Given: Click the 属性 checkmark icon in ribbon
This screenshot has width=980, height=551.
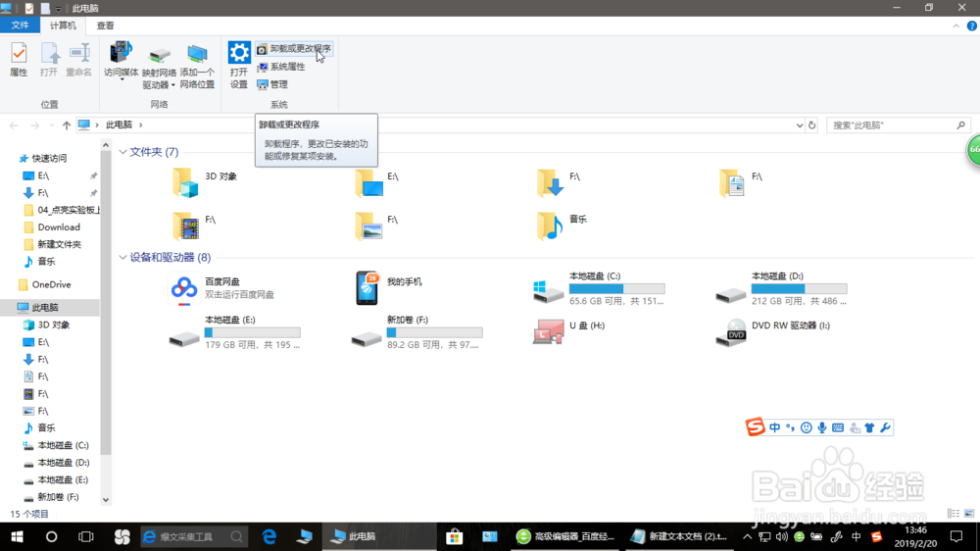Looking at the screenshot, I should pyautogui.click(x=19, y=53).
